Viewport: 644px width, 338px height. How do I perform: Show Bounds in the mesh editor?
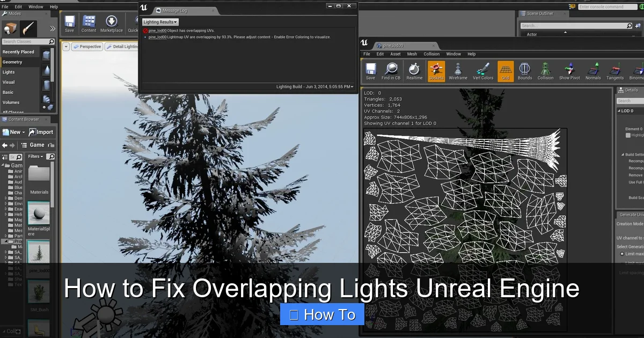524,70
